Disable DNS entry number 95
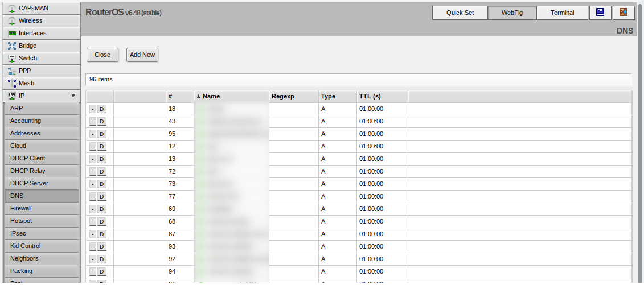The width and height of the screenshot is (644, 285). (102, 134)
